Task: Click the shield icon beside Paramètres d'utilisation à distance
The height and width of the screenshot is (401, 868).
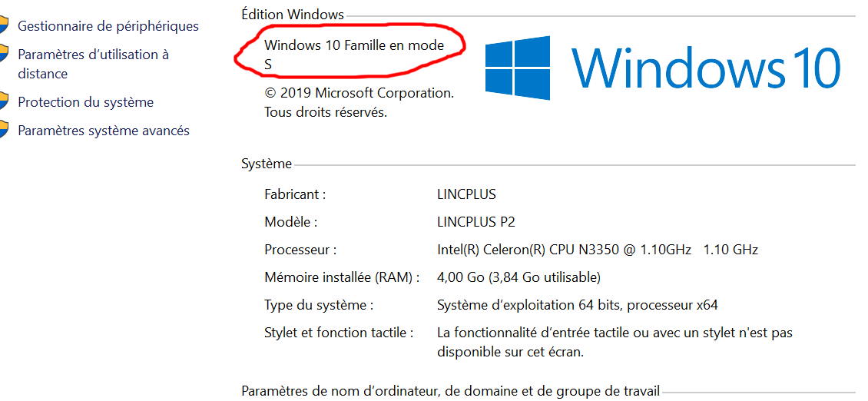Action: (4, 55)
